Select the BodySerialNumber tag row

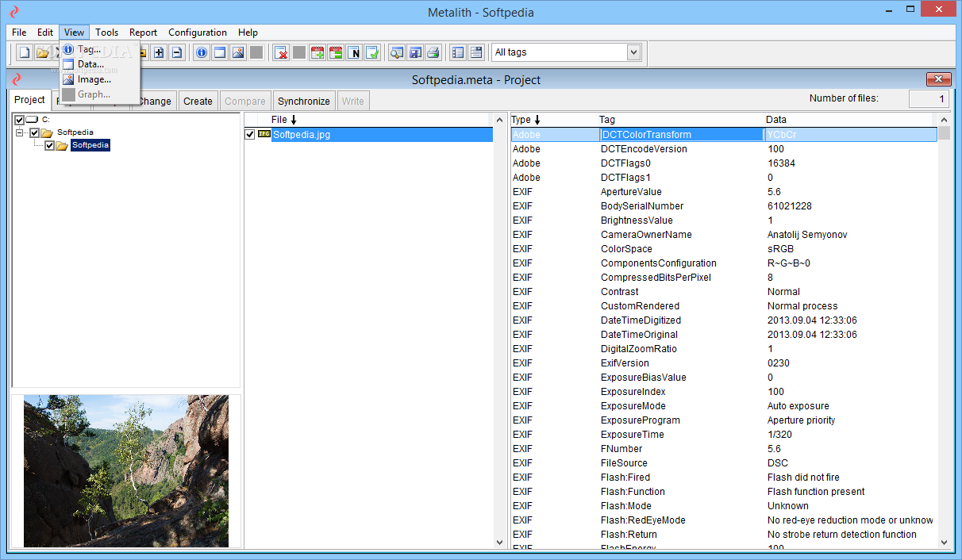coord(724,206)
